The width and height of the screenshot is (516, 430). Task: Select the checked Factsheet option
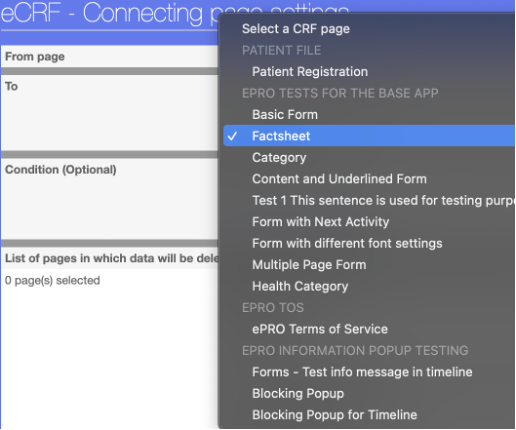pyautogui.click(x=369, y=136)
